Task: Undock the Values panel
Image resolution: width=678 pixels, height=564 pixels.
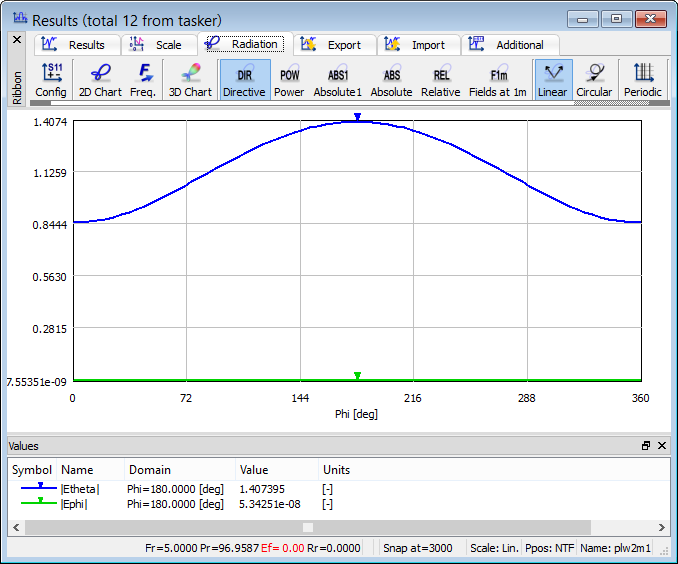Action: pos(646,445)
